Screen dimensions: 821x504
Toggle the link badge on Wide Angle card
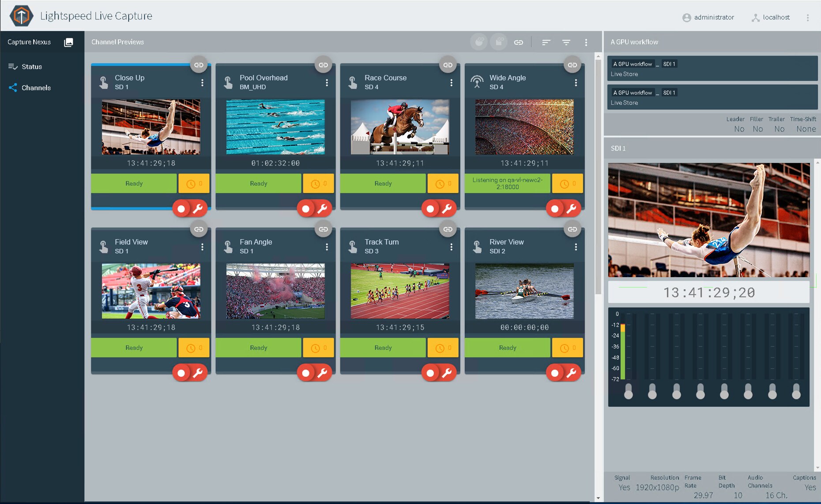point(572,65)
